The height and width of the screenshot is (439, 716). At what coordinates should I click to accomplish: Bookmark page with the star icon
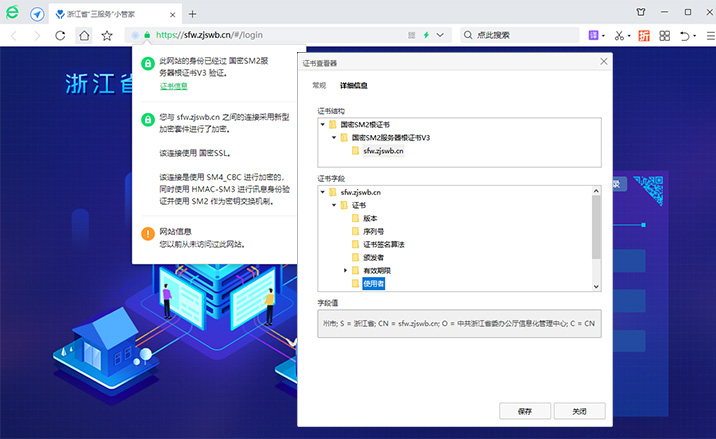107,35
